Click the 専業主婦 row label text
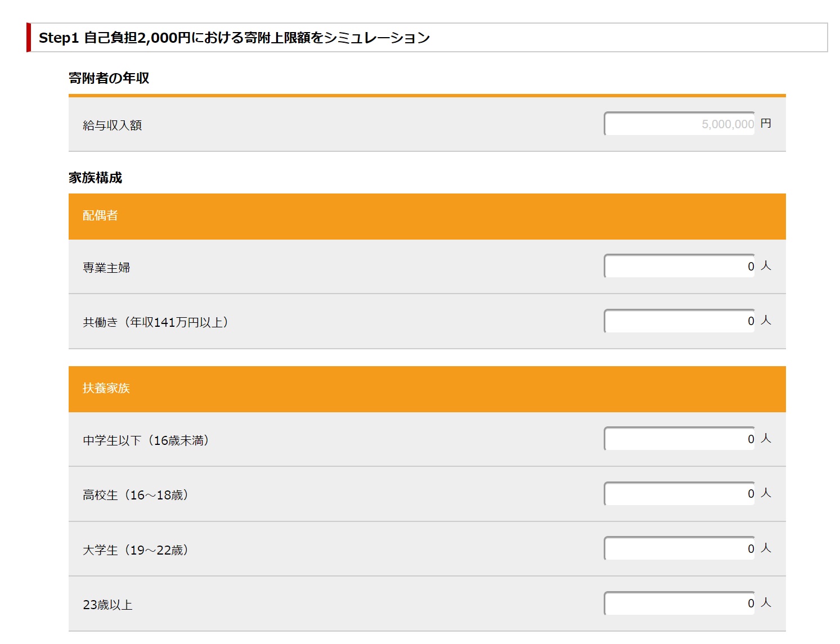This screenshot has height=644, width=840. (x=106, y=268)
